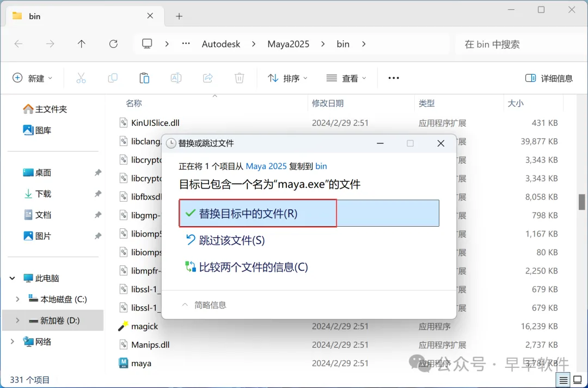Open 图库 gallery in sidebar

pos(38,130)
